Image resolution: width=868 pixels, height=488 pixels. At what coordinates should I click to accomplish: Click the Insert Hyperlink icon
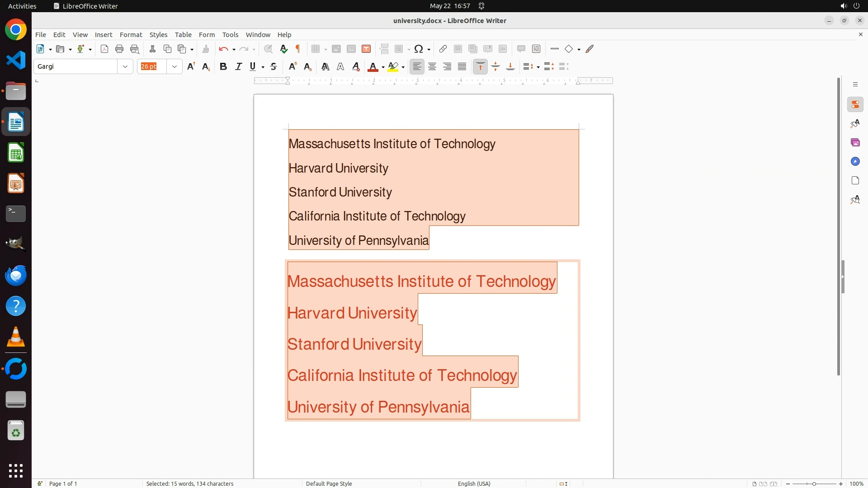[x=443, y=49]
